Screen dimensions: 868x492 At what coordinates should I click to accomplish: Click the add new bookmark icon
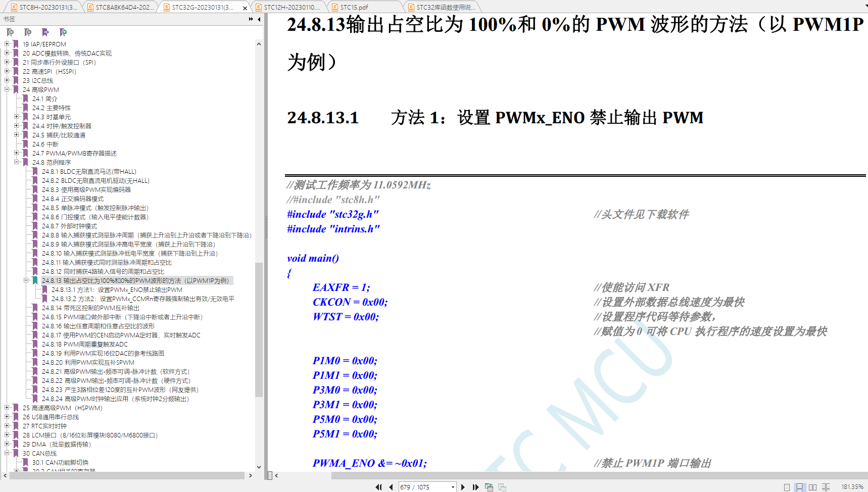point(28,32)
